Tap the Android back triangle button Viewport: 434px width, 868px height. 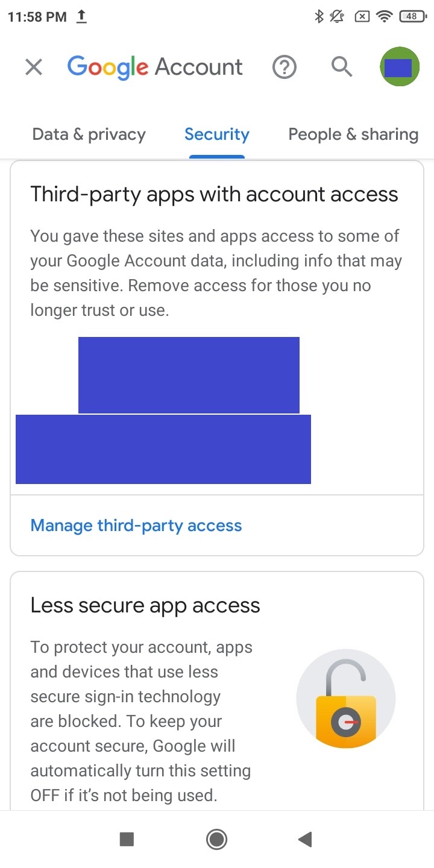[305, 839]
